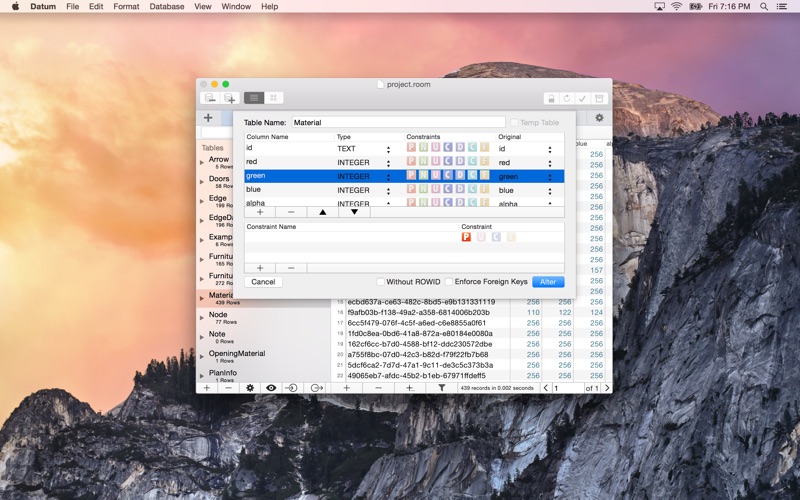Screen dimensions: 800x500
Task: Expand the Node table in the sidebar
Action: [202, 316]
